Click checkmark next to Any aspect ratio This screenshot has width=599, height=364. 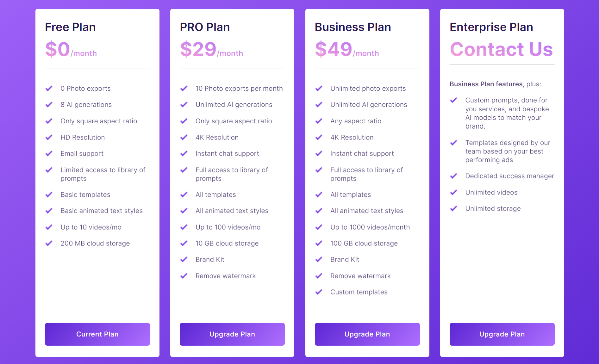tap(319, 121)
